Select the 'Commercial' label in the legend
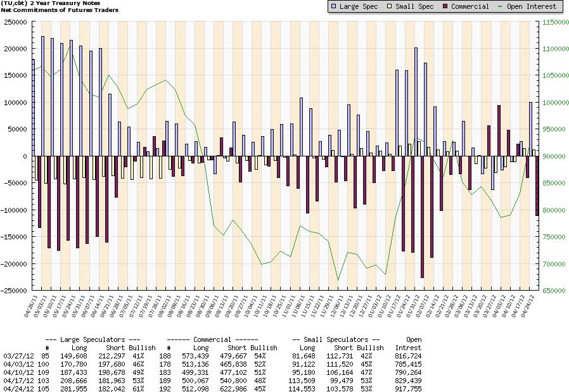The height and width of the screenshot is (392, 569). [x=470, y=6]
